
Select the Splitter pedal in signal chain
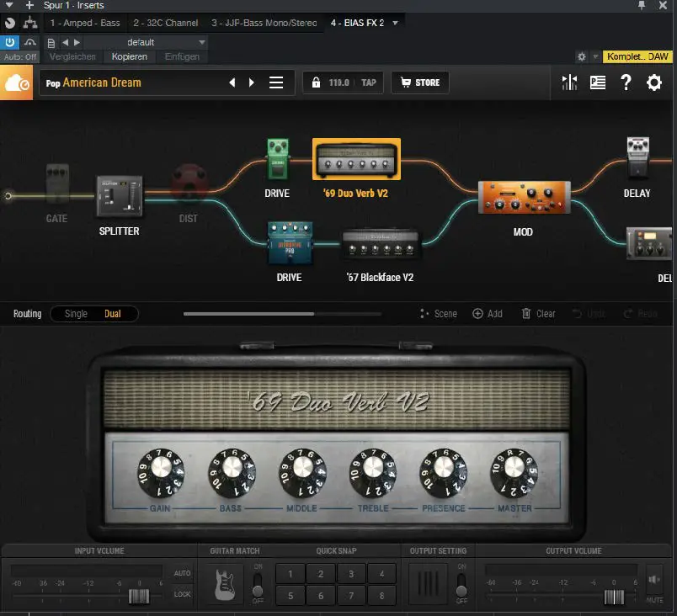pos(119,197)
